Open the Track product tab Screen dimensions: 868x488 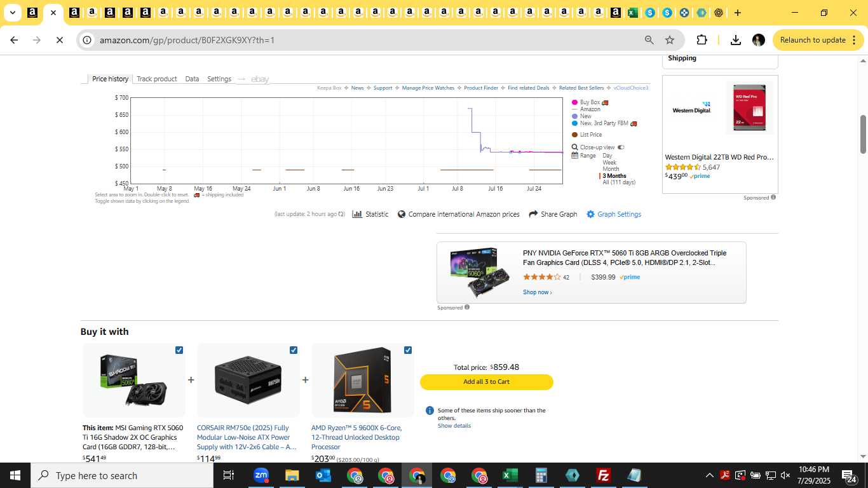point(157,79)
